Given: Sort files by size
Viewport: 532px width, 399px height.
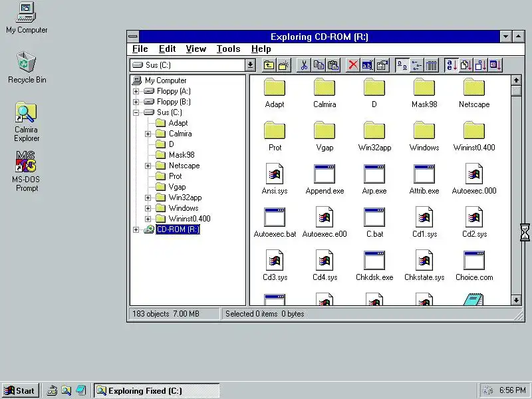Looking at the screenshot, I should pos(481,65).
